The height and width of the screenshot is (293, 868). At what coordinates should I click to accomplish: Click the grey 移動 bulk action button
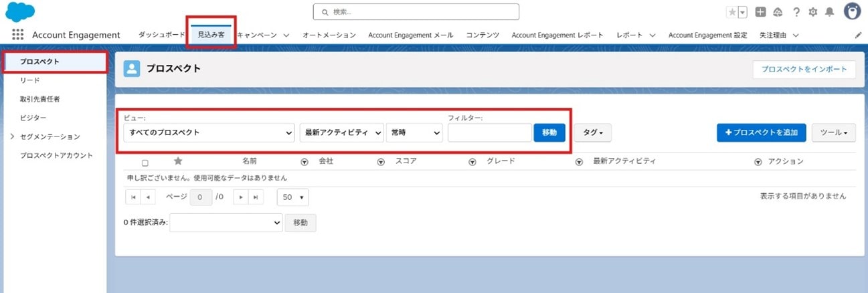[x=300, y=223]
